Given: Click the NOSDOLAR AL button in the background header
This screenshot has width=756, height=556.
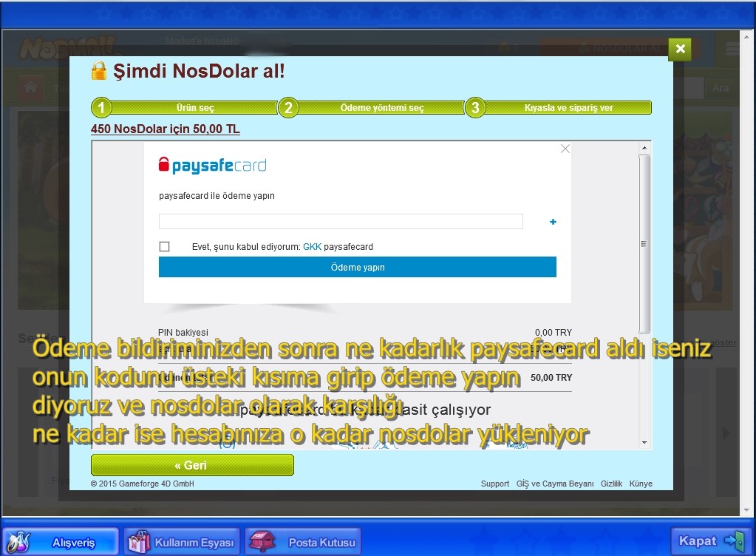Looking at the screenshot, I should click(621, 48).
